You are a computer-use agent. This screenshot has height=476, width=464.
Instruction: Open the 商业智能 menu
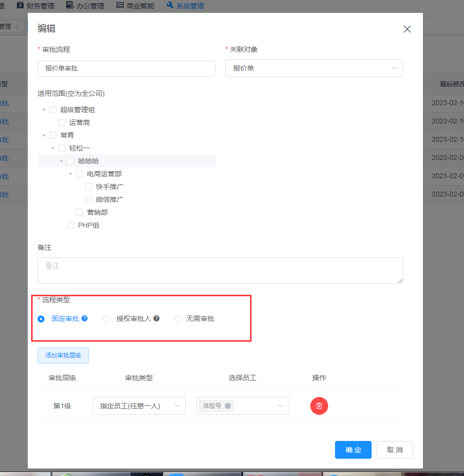135,6
